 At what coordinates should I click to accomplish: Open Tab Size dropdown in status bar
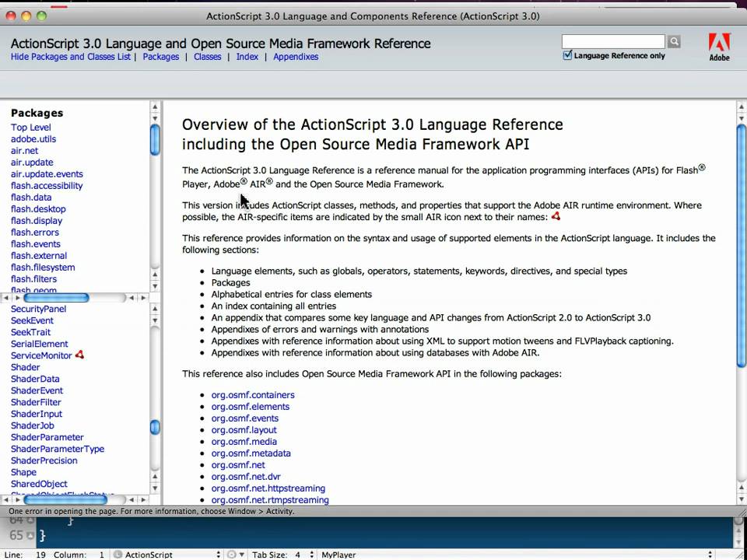pyautogui.click(x=283, y=555)
